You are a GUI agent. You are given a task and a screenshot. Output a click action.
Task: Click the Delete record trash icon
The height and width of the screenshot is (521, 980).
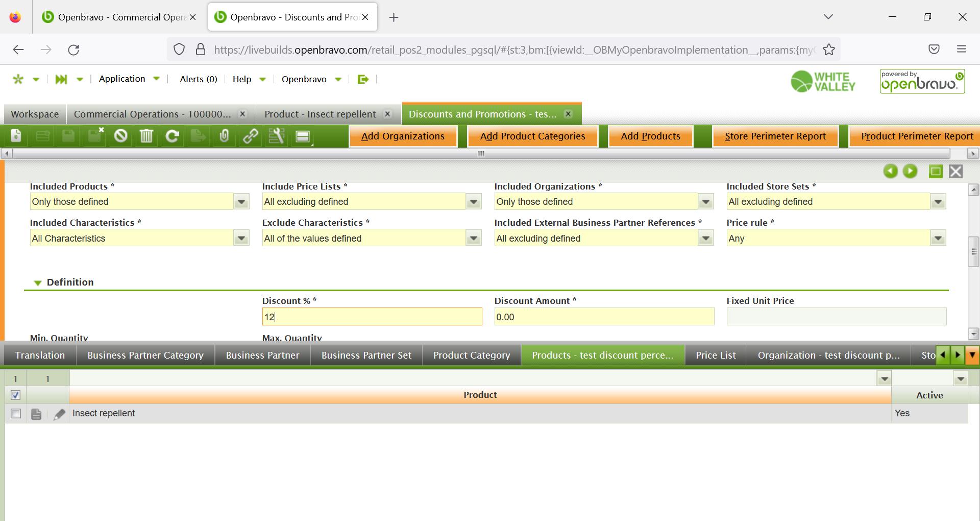click(x=146, y=136)
